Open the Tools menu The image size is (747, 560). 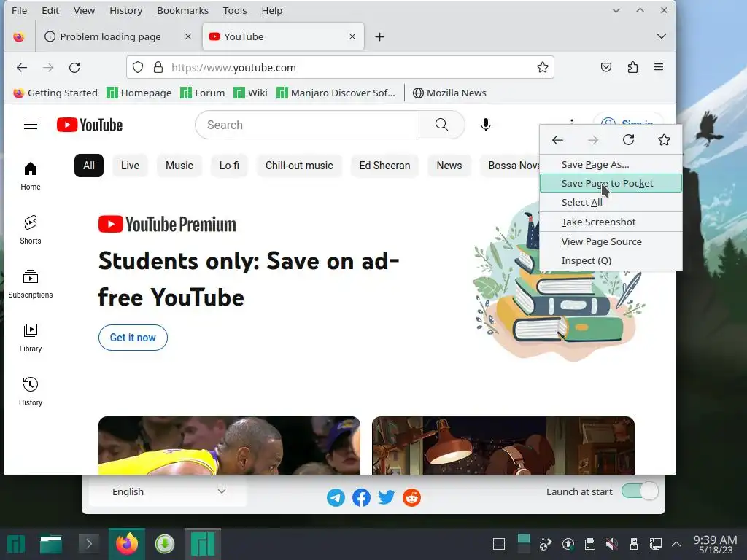[x=235, y=10]
